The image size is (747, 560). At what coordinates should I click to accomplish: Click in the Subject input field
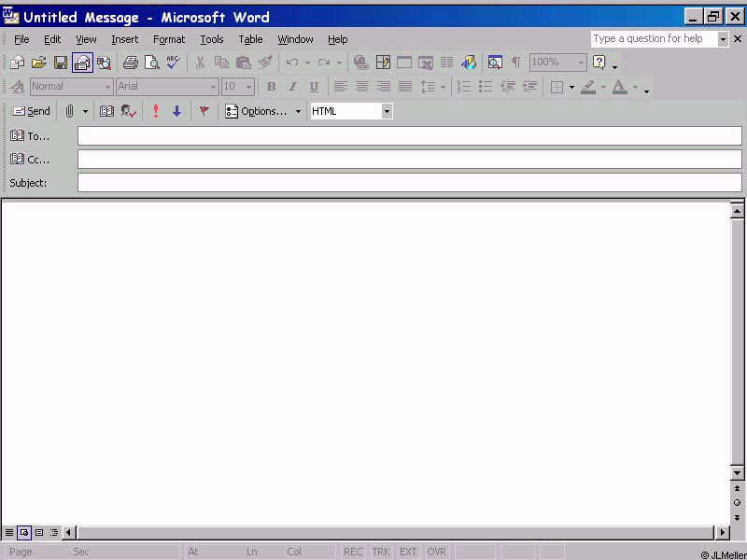[x=410, y=183]
